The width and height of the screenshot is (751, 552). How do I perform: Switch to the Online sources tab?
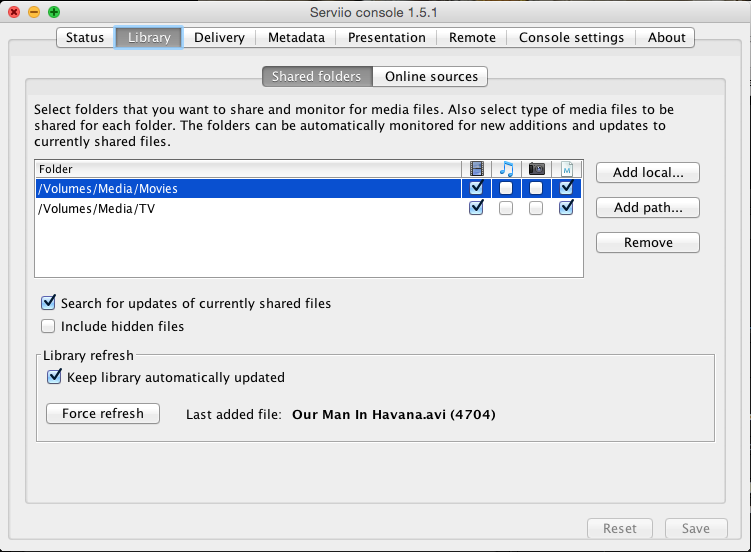pos(431,76)
